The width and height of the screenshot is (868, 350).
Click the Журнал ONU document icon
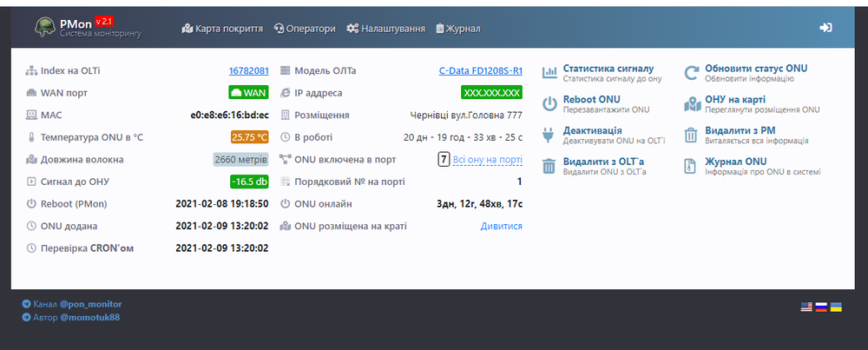[x=691, y=166]
